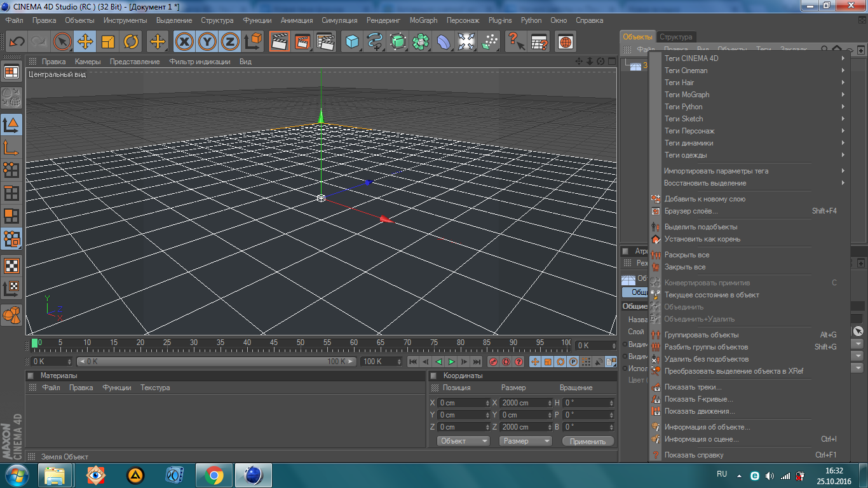Click the Применить button

pyautogui.click(x=588, y=441)
